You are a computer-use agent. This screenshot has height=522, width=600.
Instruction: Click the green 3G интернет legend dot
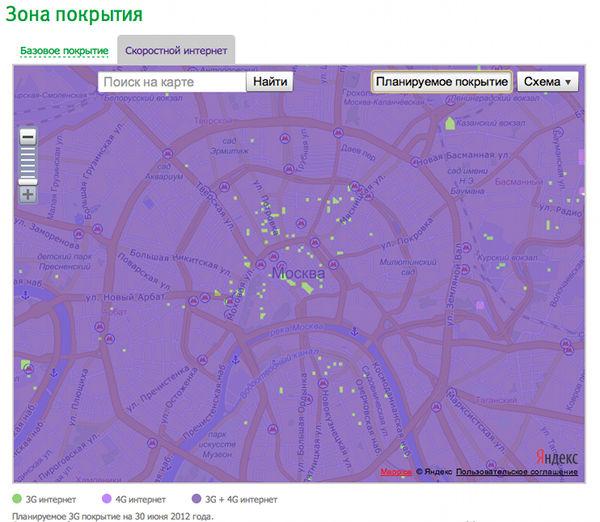point(17,499)
